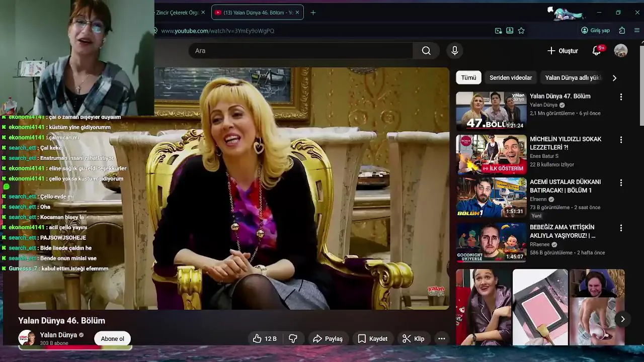Like the video with thumbs up 12 B
The height and width of the screenshot is (362, 644).
265,339
